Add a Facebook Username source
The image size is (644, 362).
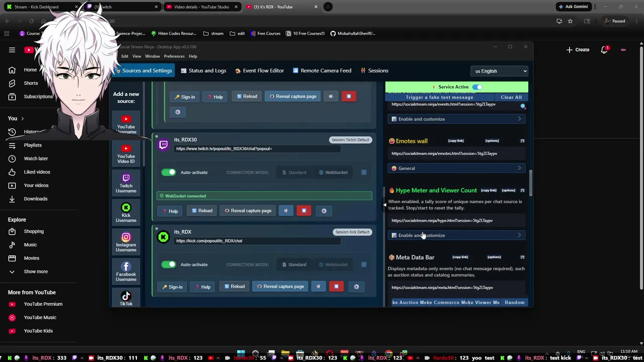[126, 271]
